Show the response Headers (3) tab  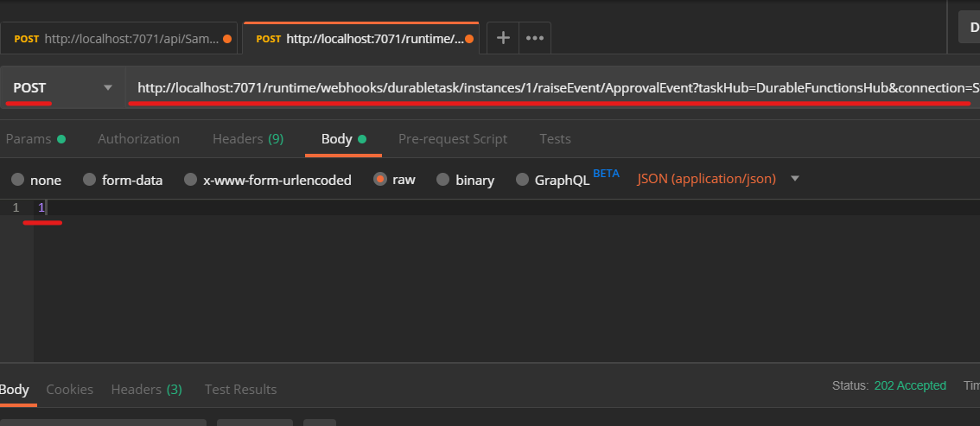click(x=146, y=389)
